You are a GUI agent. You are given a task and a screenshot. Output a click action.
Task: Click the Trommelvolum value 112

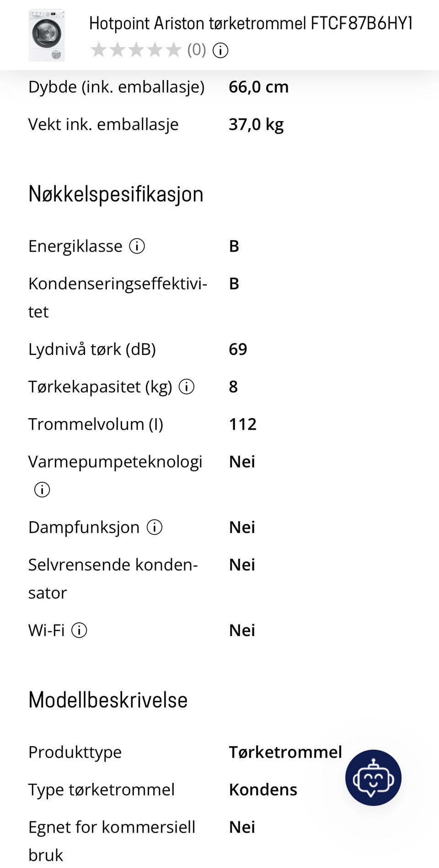point(242,424)
